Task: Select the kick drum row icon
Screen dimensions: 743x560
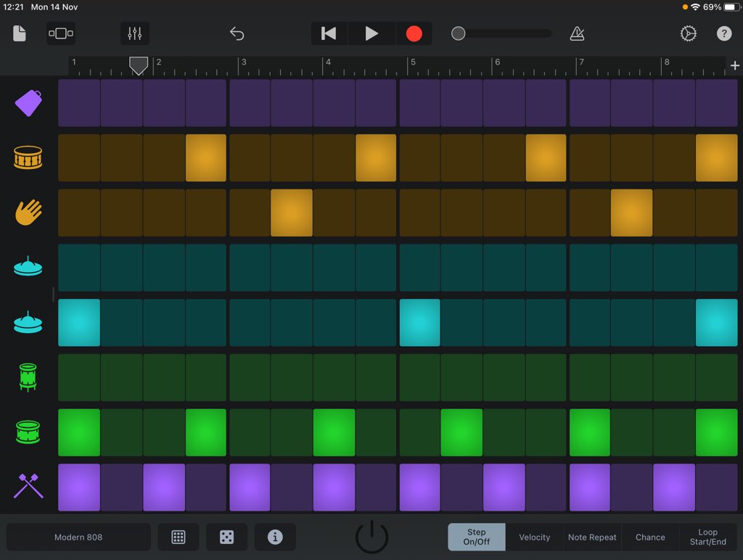Action: coord(28,432)
